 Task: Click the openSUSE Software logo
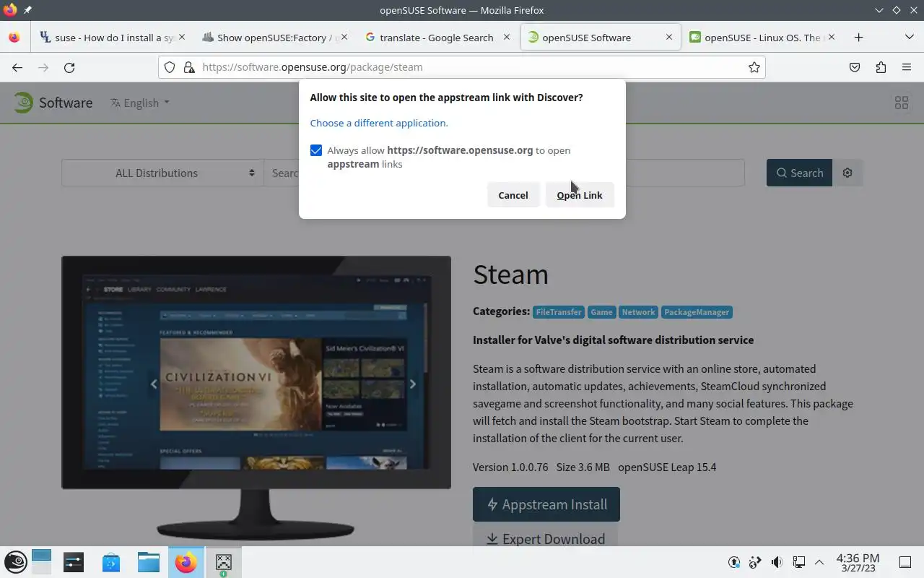coord(53,103)
